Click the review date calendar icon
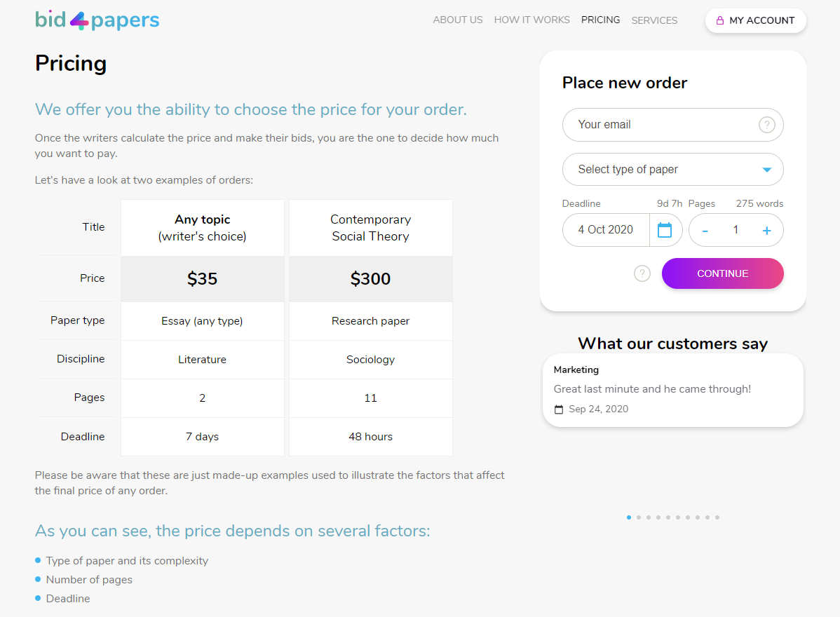840x617 pixels. coord(559,409)
